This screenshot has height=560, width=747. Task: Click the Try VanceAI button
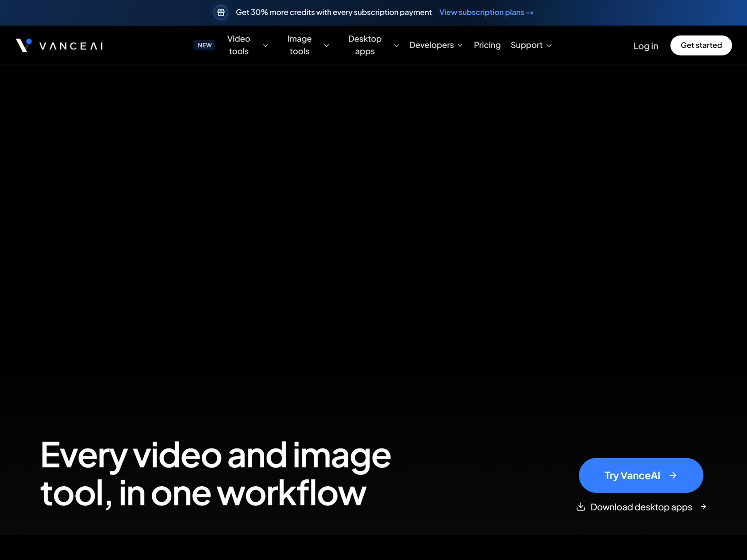tap(641, 476)
